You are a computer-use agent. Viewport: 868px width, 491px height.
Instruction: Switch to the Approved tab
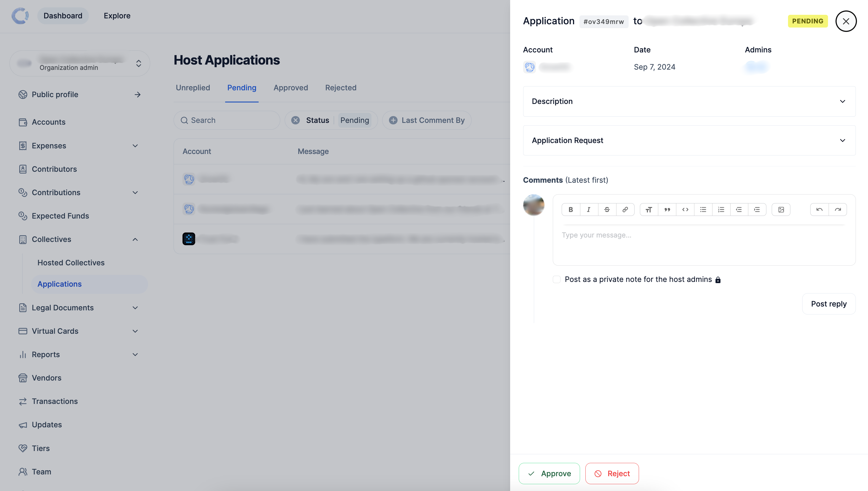[x=290, y=88]
